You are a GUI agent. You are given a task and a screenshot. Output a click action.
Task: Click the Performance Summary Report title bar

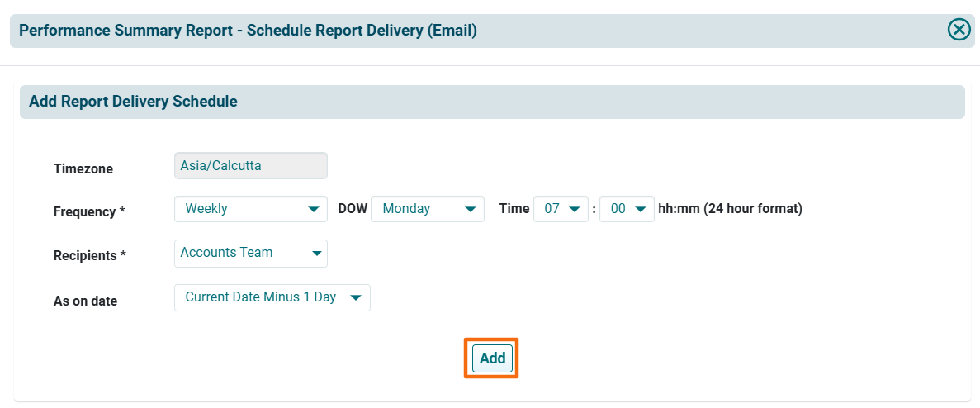pos(248,31)
